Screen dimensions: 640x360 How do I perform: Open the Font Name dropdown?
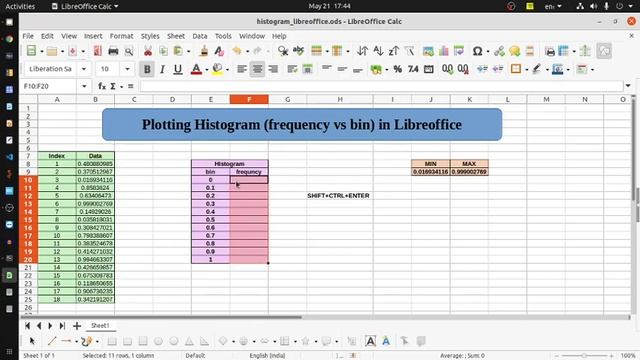84,69
